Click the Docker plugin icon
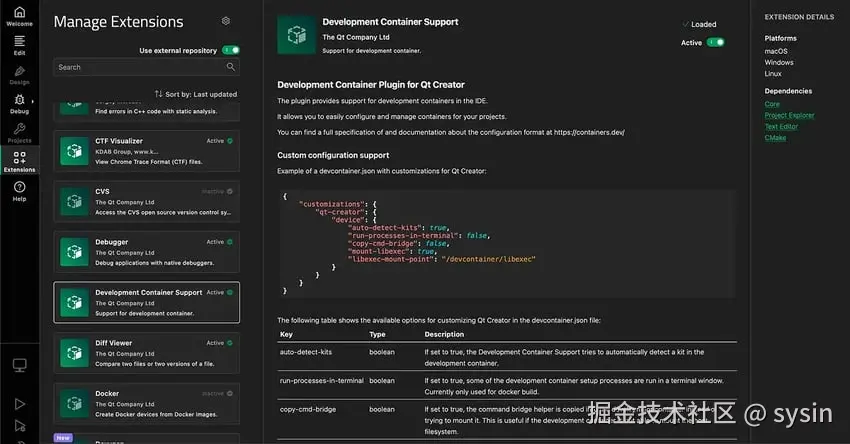 pos(74,403)
